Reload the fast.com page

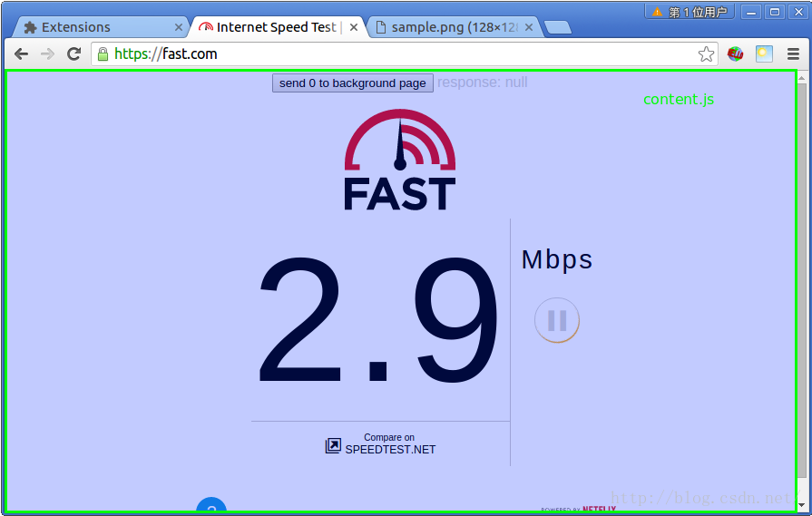[x=74, y=54]
